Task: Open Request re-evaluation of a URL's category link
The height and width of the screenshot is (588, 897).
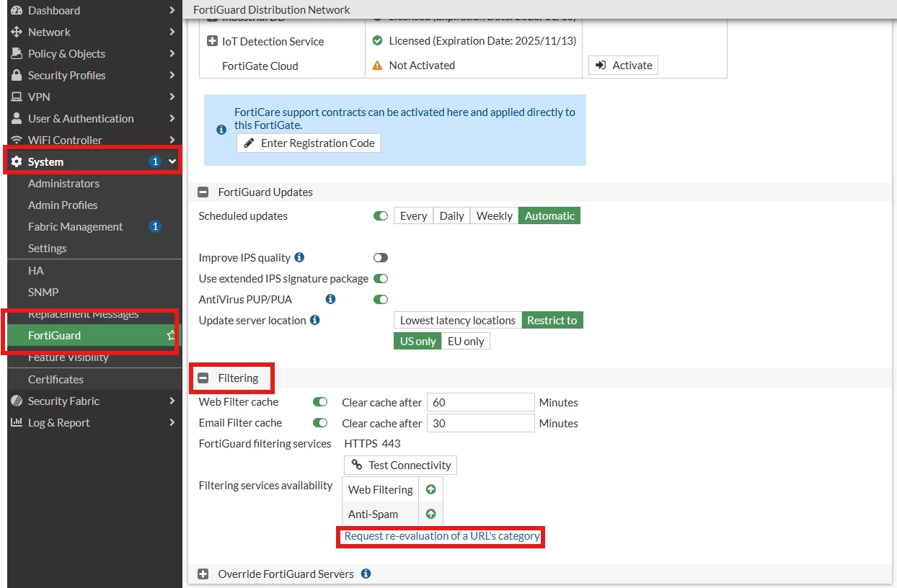Action: coord(442,536)
